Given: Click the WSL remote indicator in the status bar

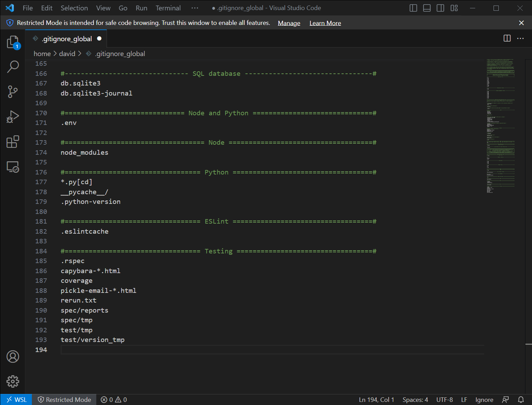Looking at the screenshot, I should [16, 399].
